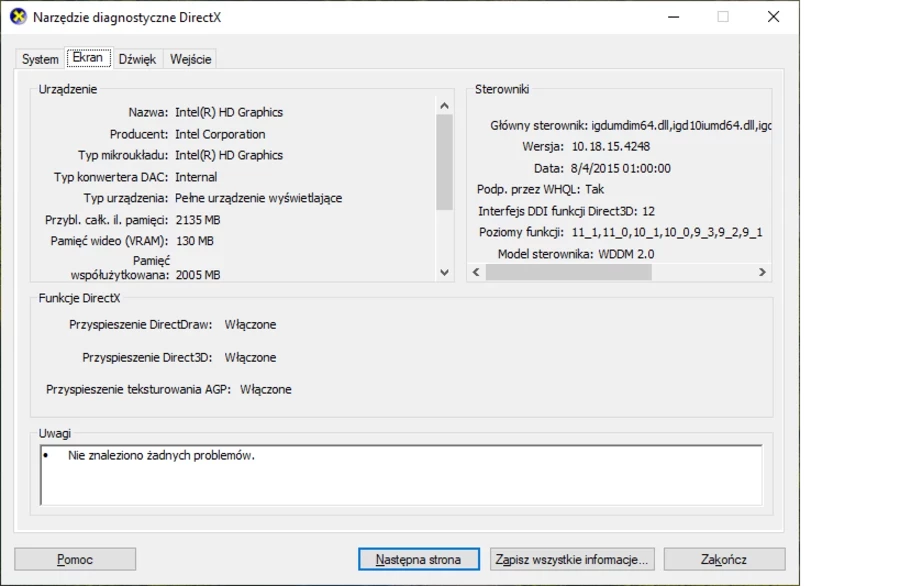Exit using the Zakończ button
Screen dimensions: 900x586
pyautogui.click(x=724, y=559)
